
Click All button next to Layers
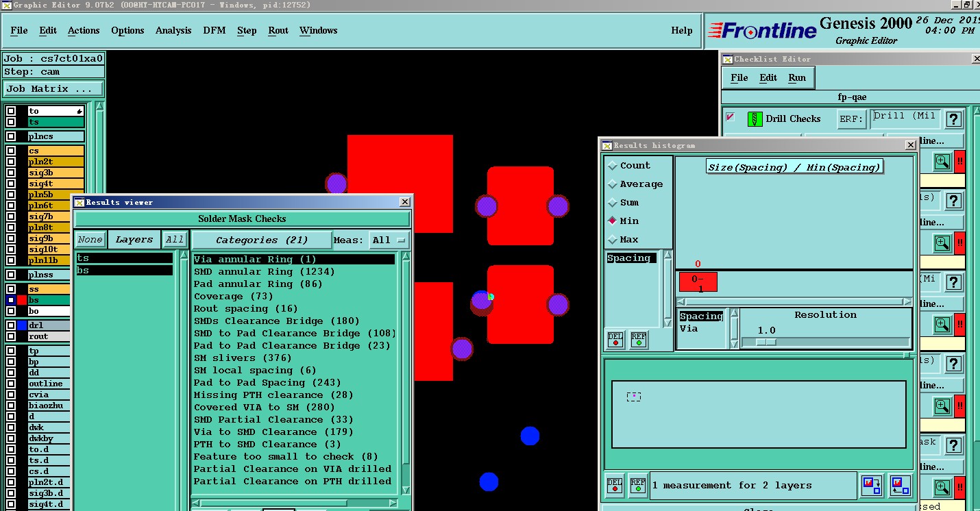click(x=175, y=240)
